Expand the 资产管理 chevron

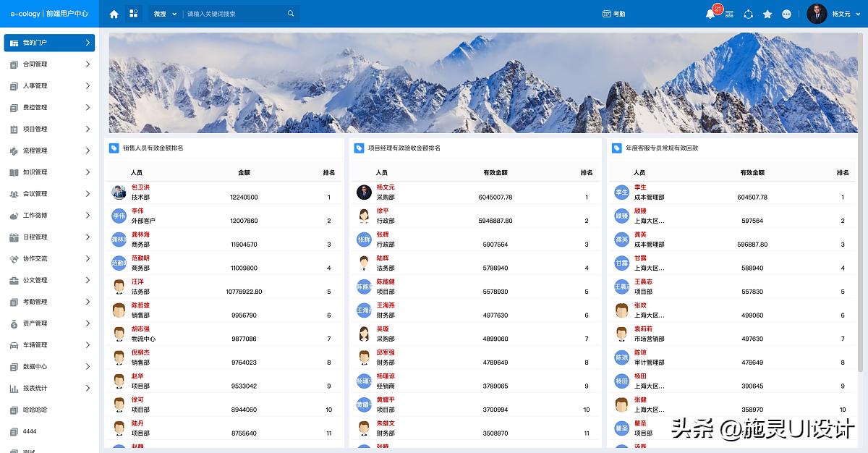click(88, 323)
